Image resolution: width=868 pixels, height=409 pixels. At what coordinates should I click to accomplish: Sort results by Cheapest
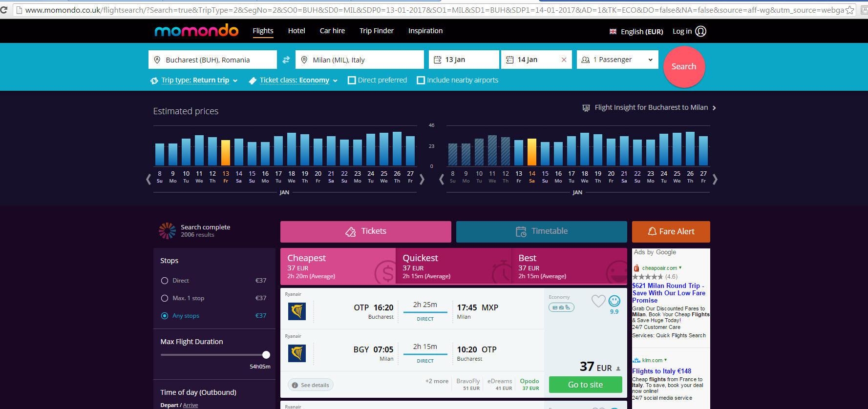[x=338, y=266]
